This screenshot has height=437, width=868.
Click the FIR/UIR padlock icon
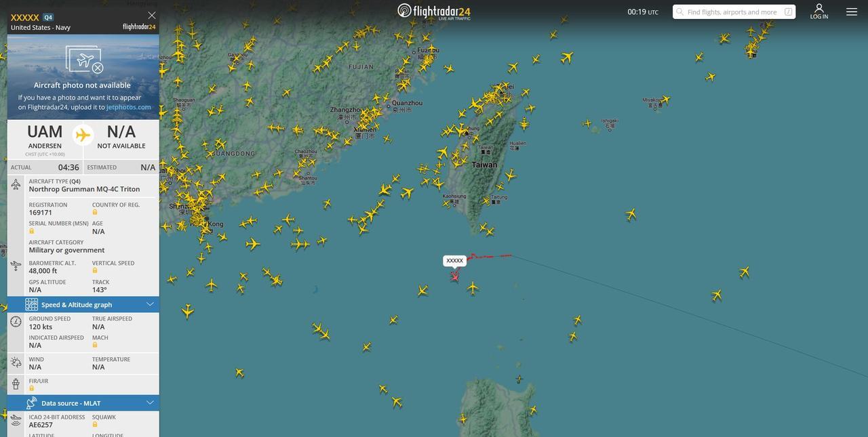point(31,388)
